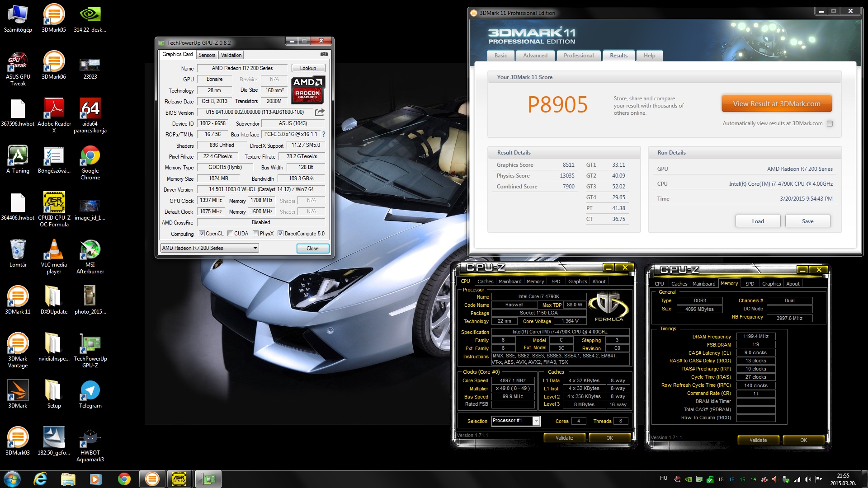The height and width of the screenshot is (488, 868).
Task: Toggle the PhysX checkbox in GPU-Z
Action: [255, 234]
